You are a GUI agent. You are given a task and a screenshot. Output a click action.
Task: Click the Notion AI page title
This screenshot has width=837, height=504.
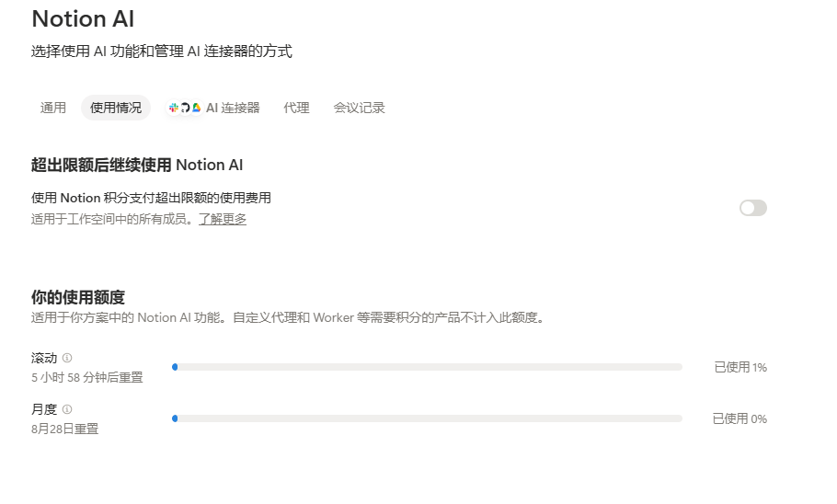pos(83,18)
